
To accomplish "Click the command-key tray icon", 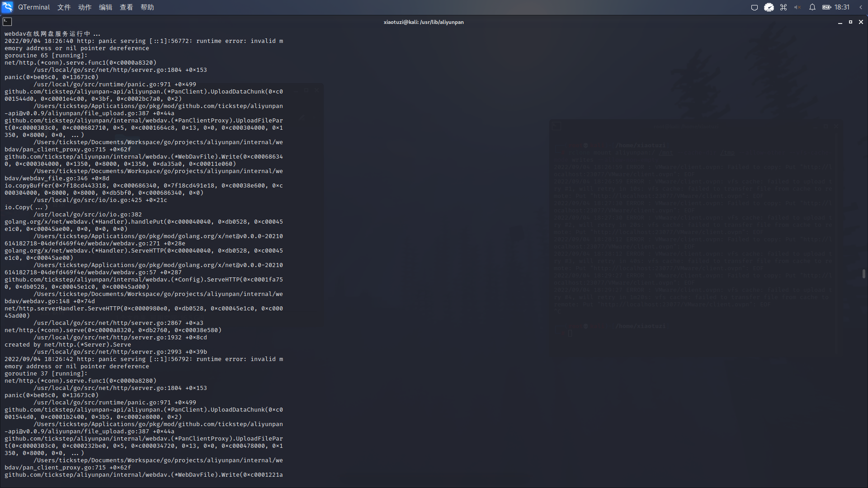I will [783, 7].
